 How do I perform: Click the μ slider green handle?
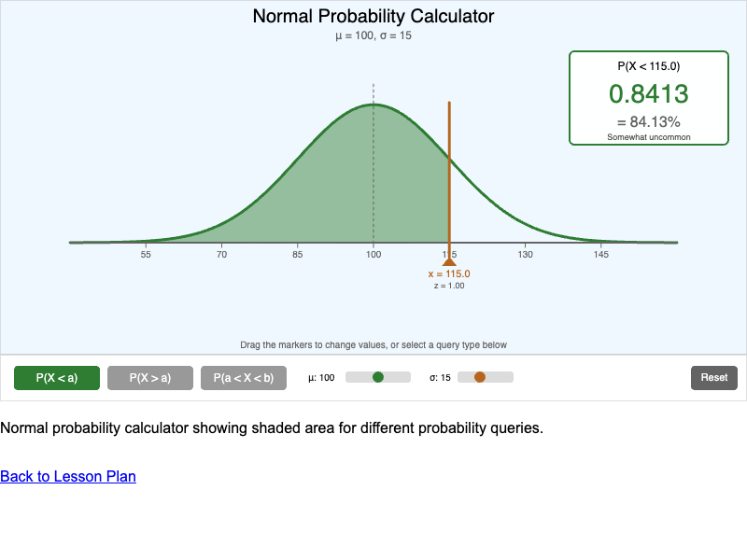pos(377,376)
